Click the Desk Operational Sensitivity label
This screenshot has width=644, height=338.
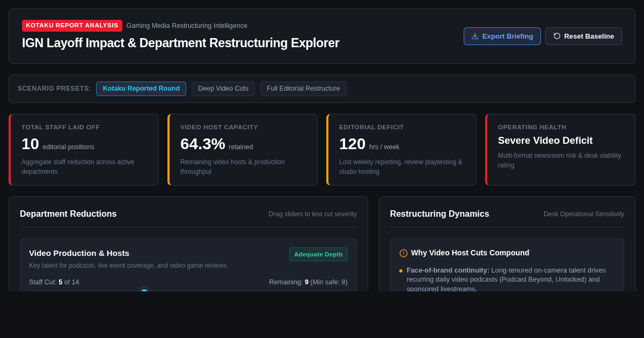coord(584,214)
